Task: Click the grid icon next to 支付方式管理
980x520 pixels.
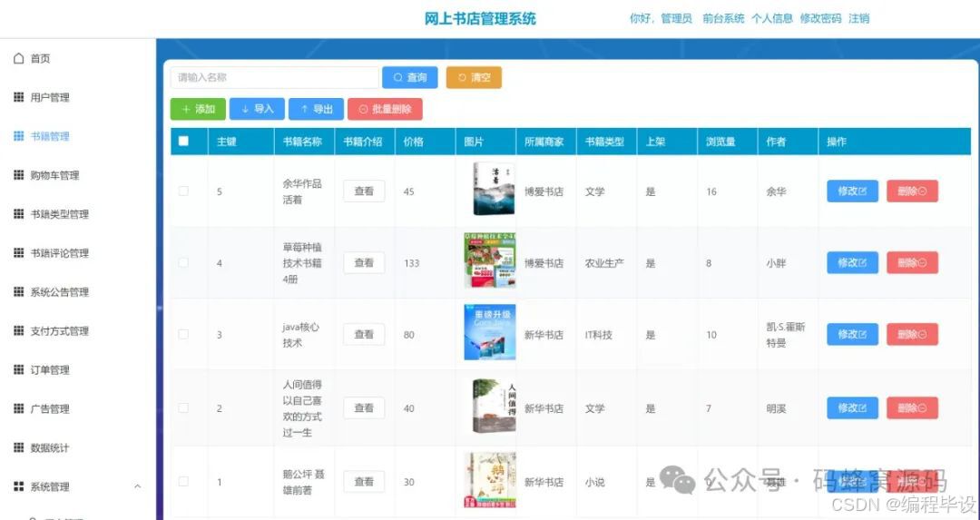Action: pos(19,330)
